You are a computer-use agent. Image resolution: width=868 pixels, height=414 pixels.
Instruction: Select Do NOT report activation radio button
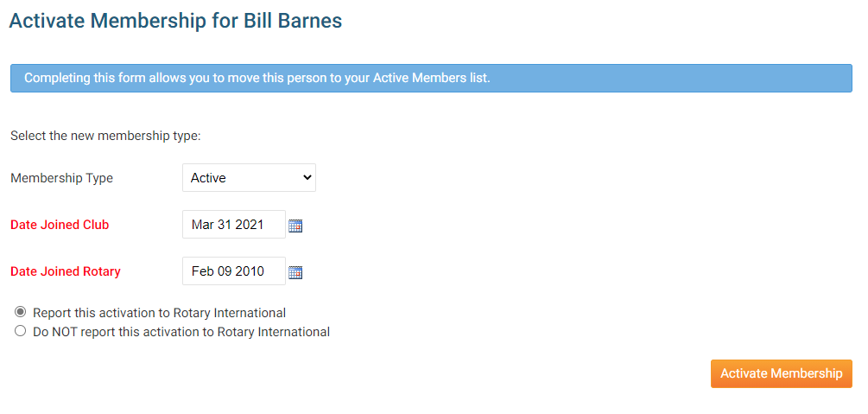(x=21, y=331)
